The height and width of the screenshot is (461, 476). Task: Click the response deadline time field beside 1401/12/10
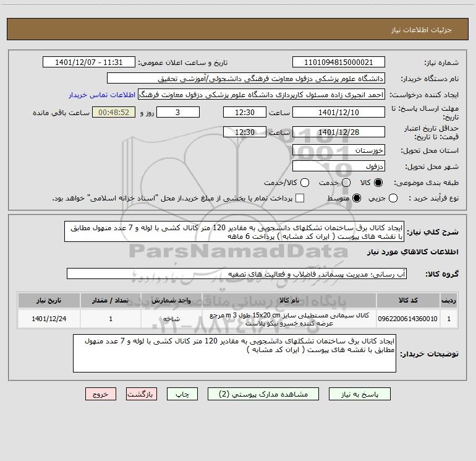pos(245,112)
